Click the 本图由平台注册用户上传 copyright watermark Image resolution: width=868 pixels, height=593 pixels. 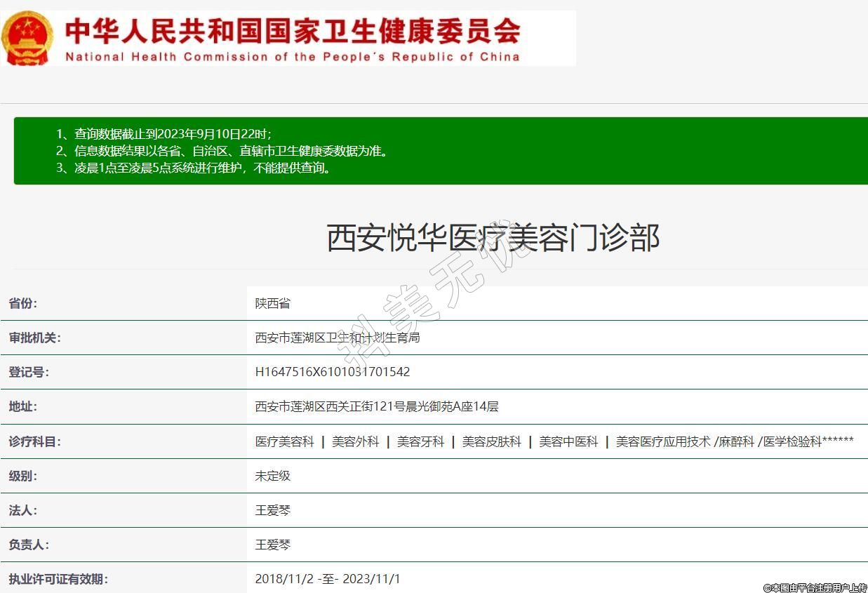point(815,587)
